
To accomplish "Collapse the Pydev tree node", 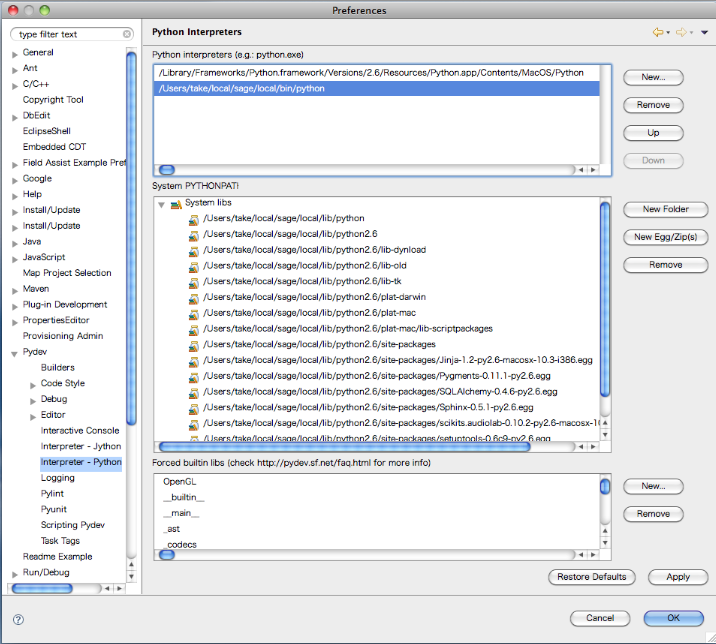I will tap(14, 352).
